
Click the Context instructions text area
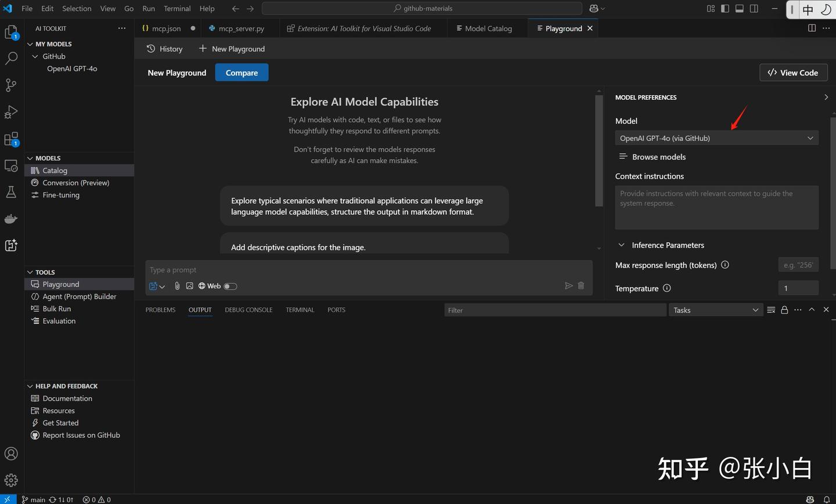click(717, 207)
